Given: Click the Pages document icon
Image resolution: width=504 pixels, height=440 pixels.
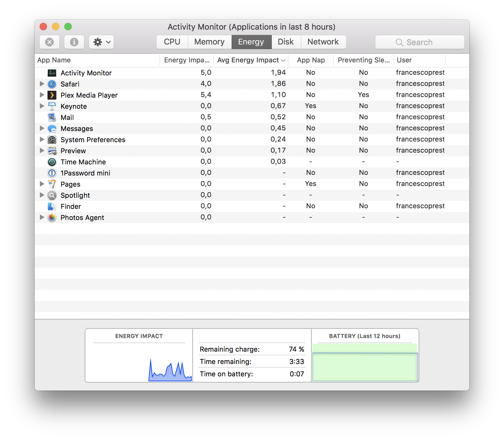Looking at the screenshot, I should (52, 184).
